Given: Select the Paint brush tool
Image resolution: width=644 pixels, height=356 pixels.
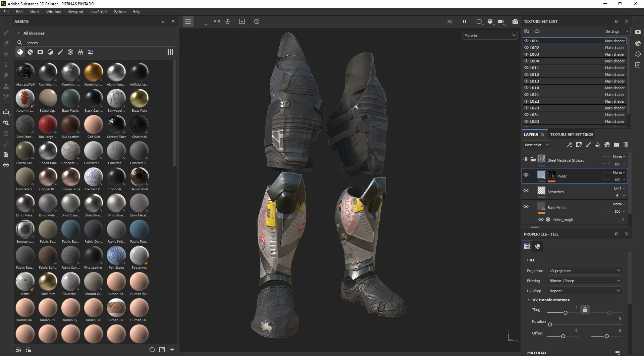Looking at the screenshot, I should click(6, 33).
